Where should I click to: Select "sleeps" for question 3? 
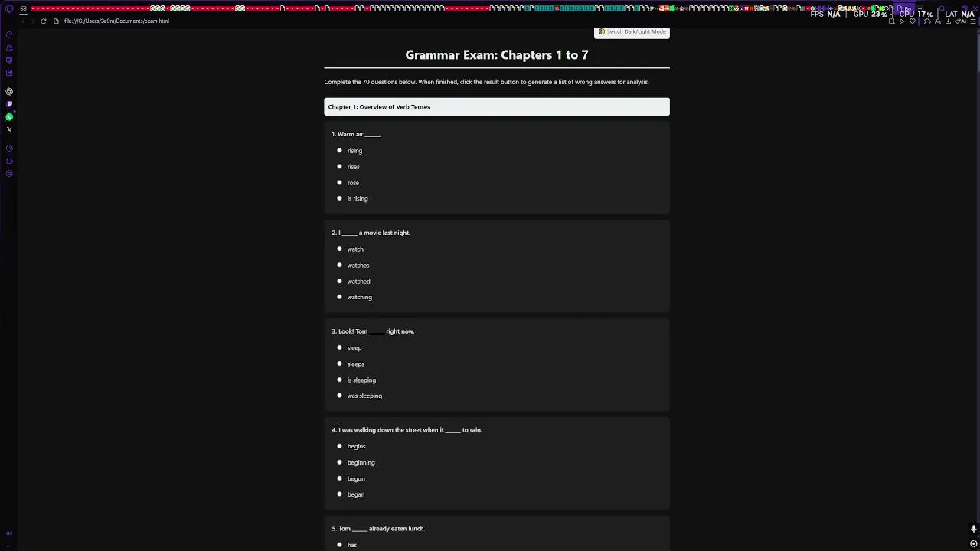(x=339, y=364)
